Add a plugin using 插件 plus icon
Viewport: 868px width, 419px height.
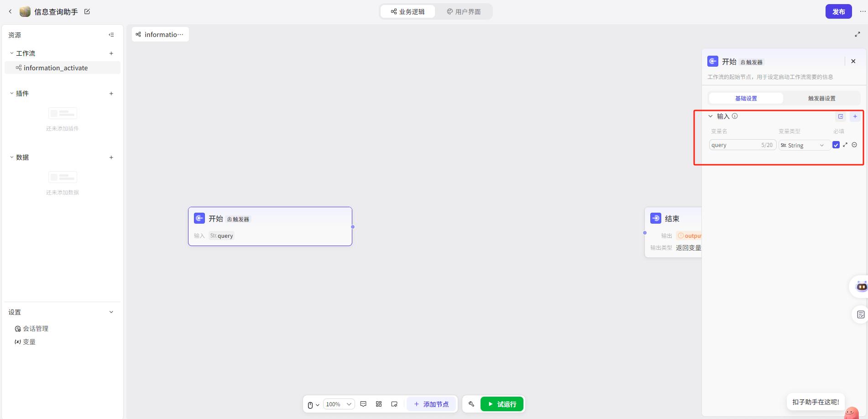point(111,94)
